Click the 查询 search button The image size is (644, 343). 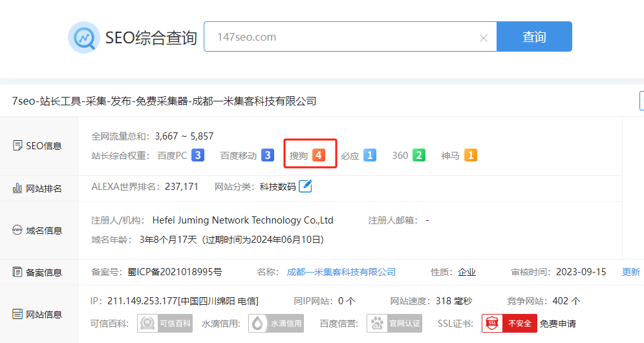534,37
